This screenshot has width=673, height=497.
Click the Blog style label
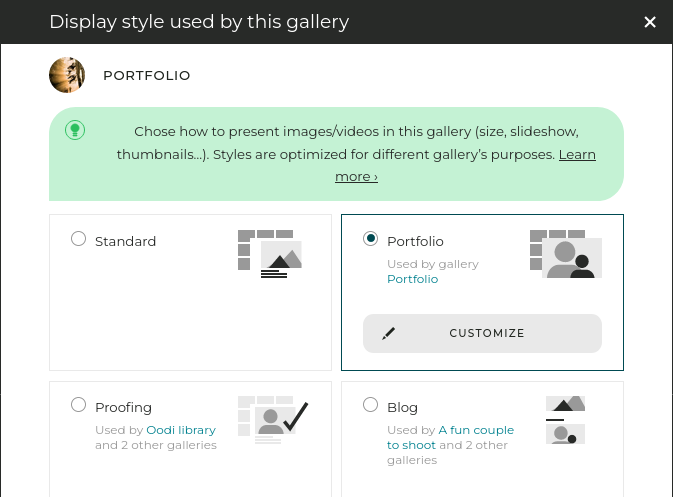point(402,407)
